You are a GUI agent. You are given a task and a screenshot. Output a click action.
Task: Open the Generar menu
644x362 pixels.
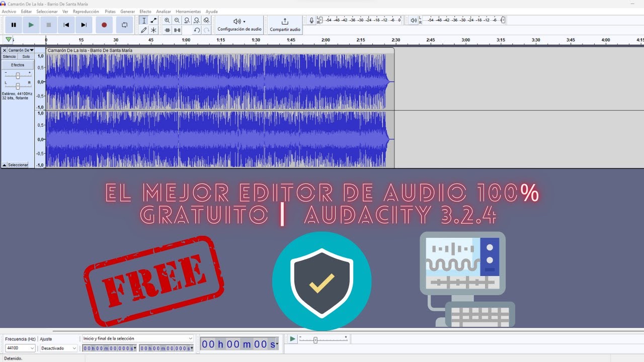pos(127,11)
